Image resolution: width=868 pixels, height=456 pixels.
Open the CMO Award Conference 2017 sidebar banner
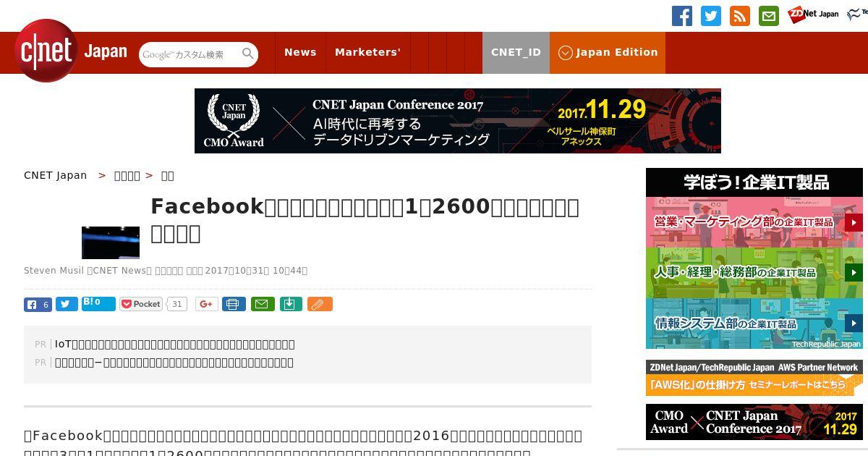(x=754, y=422)
